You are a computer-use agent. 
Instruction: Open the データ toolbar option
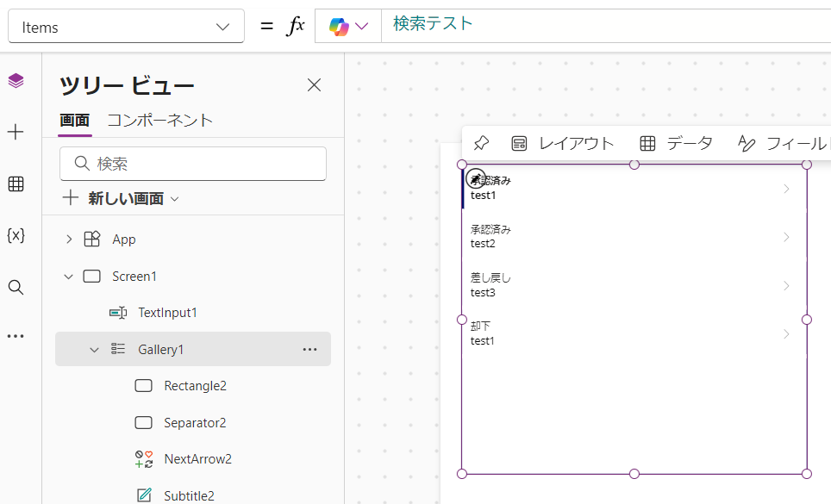(676, 144)
